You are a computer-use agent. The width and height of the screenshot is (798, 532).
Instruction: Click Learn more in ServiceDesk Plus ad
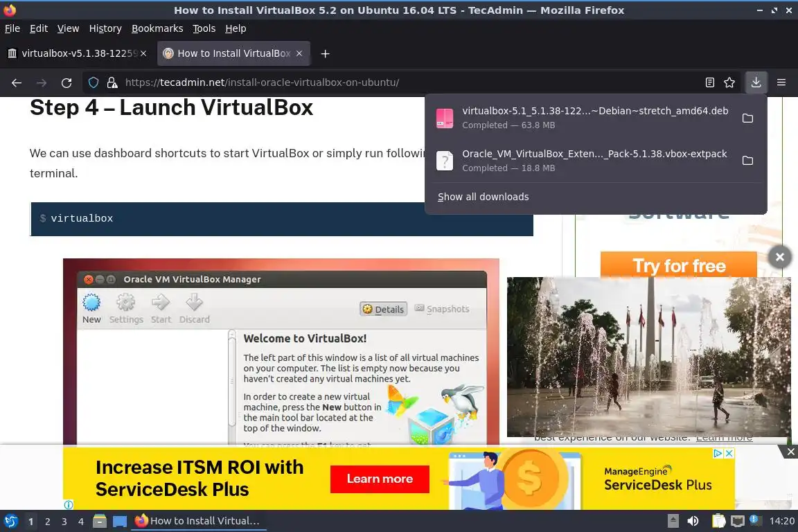(380, 479)
